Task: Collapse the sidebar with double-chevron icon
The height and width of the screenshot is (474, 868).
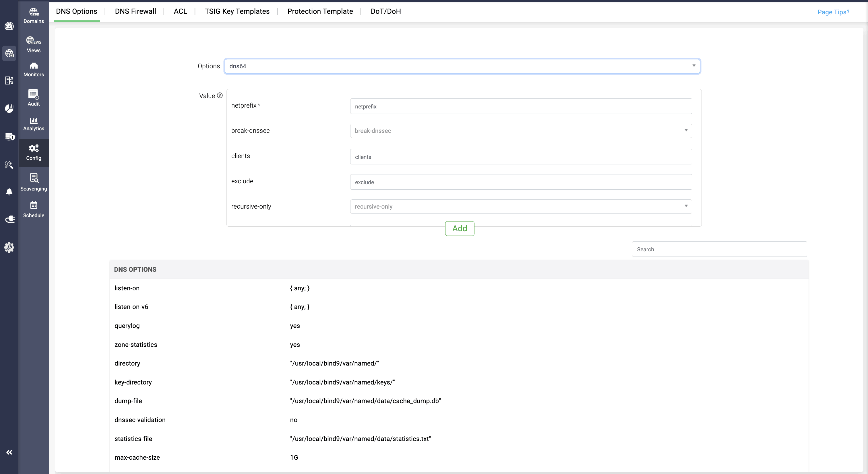Action: (x=9, y=452)
